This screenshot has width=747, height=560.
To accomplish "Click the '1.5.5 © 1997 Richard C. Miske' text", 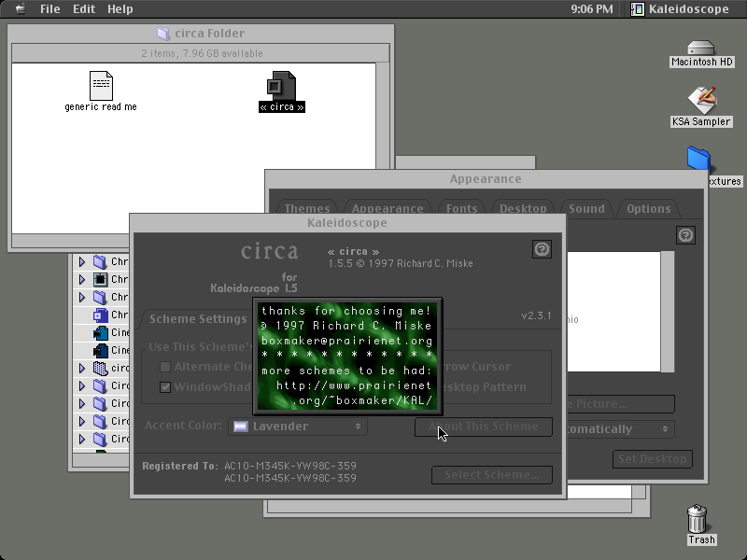I will point(401,263).
